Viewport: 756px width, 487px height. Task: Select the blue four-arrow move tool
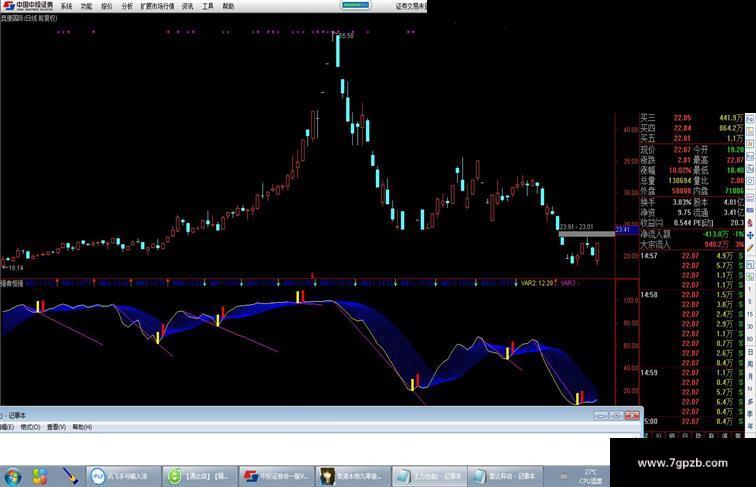tap(750, 235)
